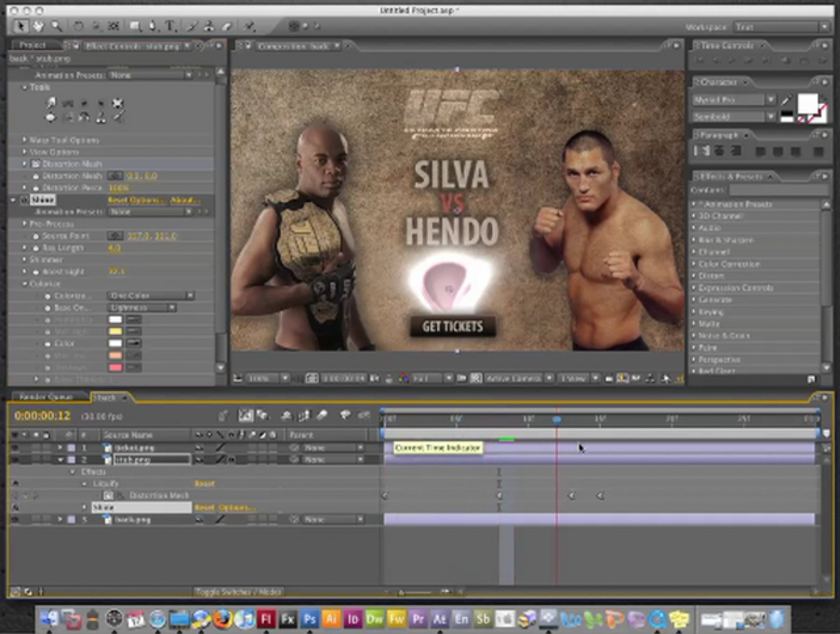Select the Selection arrow tool
The image size is (840, 634).
[21, 26]
